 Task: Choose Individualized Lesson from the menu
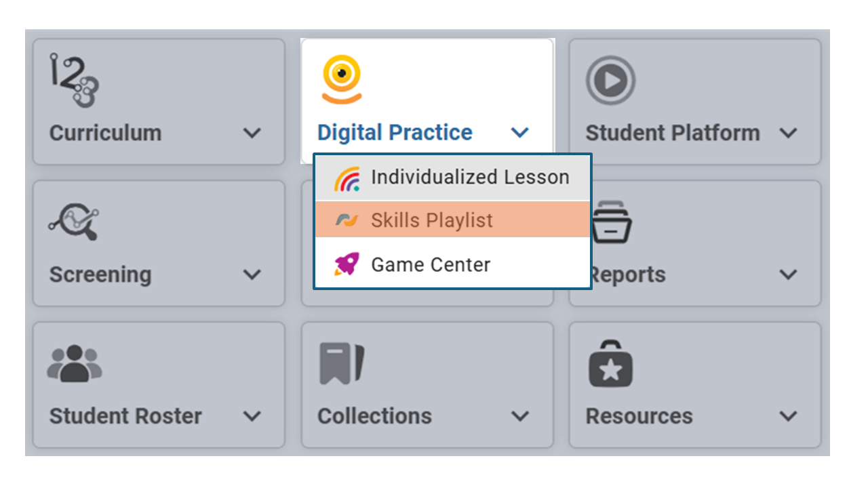[452, 178]
